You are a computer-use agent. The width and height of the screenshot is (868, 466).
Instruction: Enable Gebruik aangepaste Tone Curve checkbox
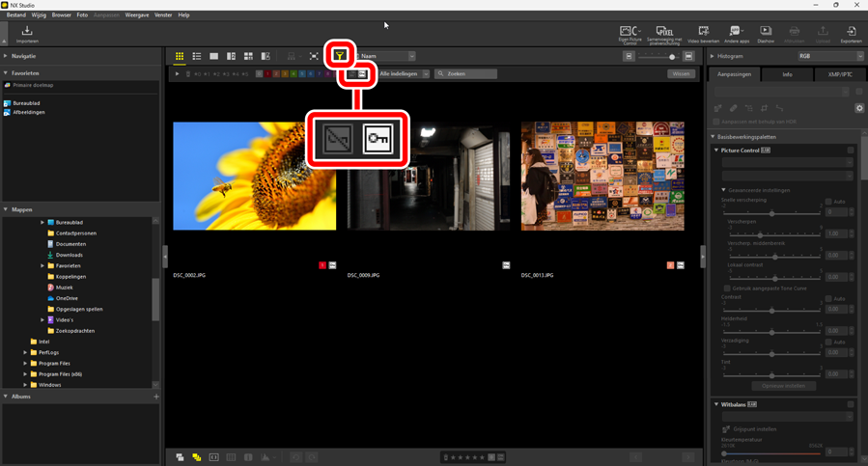pyautogui.click(x=727, y=288)
